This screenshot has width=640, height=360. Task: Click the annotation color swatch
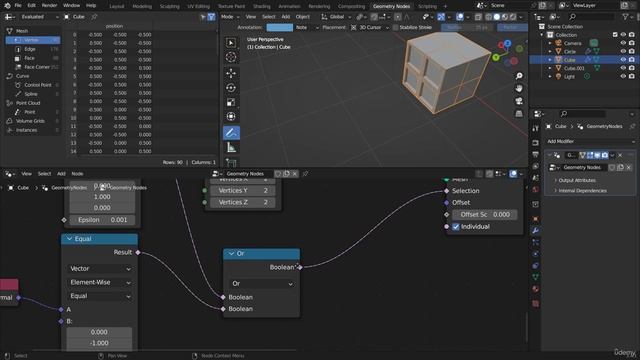(280, 27)
